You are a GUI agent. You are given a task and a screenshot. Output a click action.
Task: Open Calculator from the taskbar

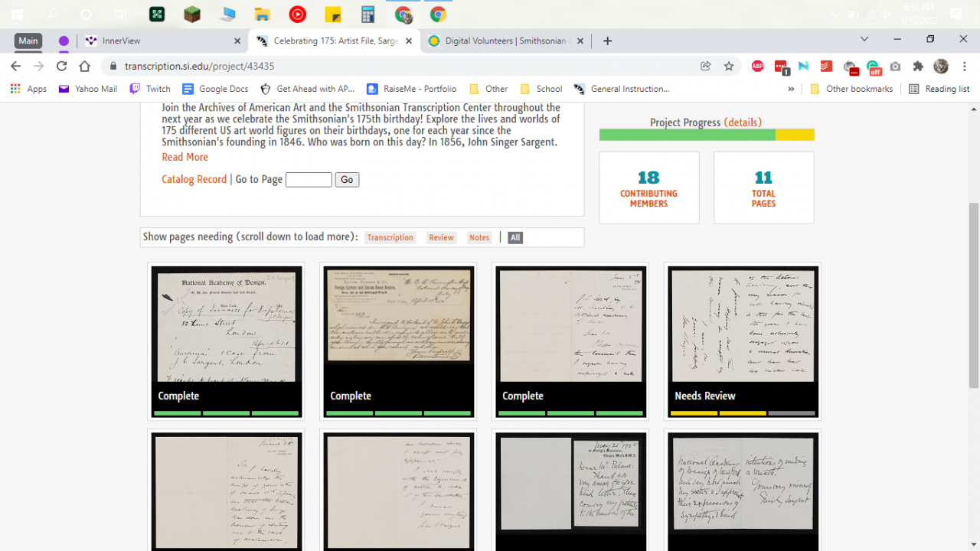[368, 14]
